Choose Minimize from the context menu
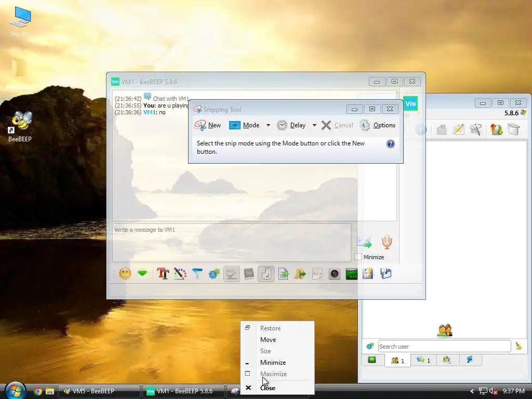 tap(277, 362)
